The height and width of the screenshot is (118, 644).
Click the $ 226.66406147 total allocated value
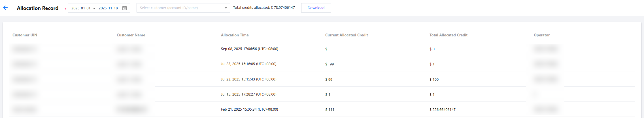click(x=443, y=109)
